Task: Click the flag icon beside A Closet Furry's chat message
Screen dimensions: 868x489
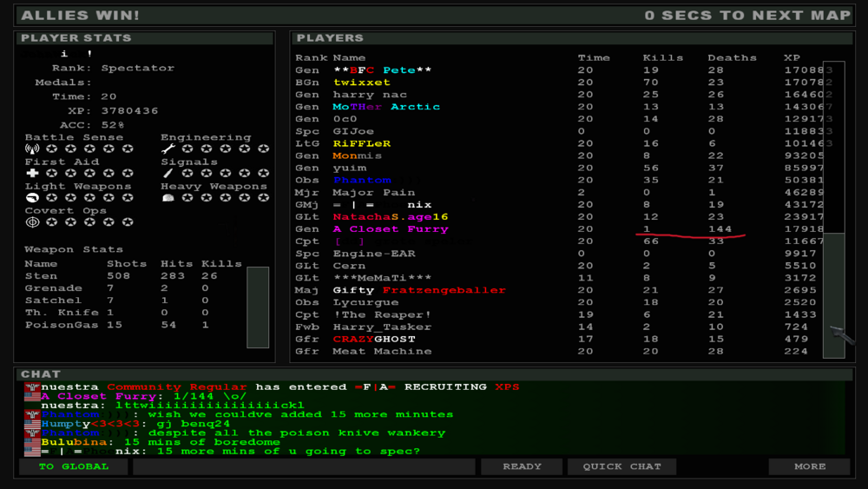Action: click(32, 396)
